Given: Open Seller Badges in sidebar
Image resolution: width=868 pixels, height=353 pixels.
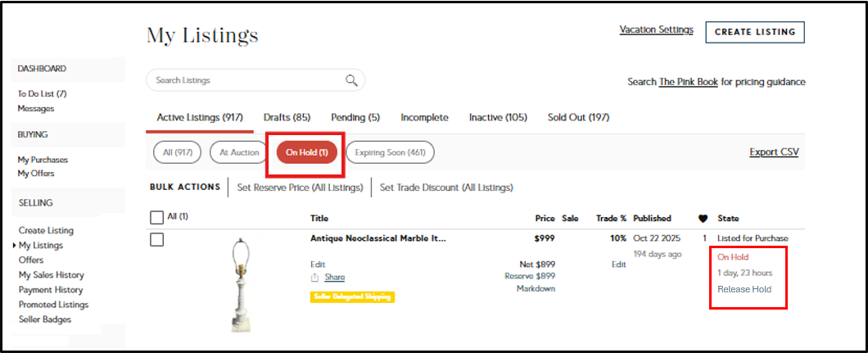Looking at the screenshot, I should (45, 319).
